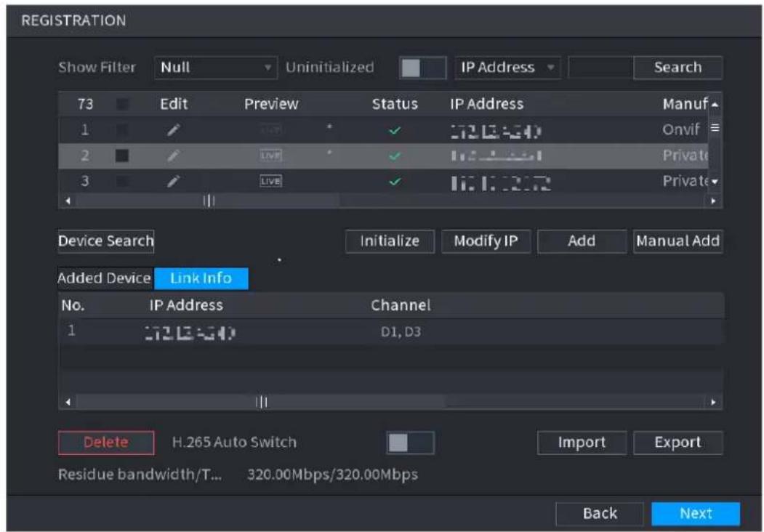Viewport: 764px width, 532px height.
Task: Click the Channel column header
Action: pyautogui.click(x=401, y=305)
